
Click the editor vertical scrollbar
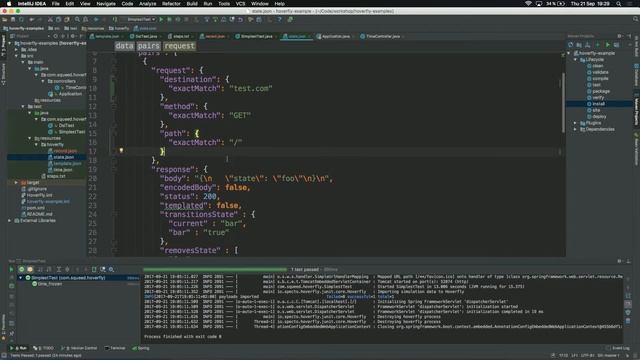563,103
